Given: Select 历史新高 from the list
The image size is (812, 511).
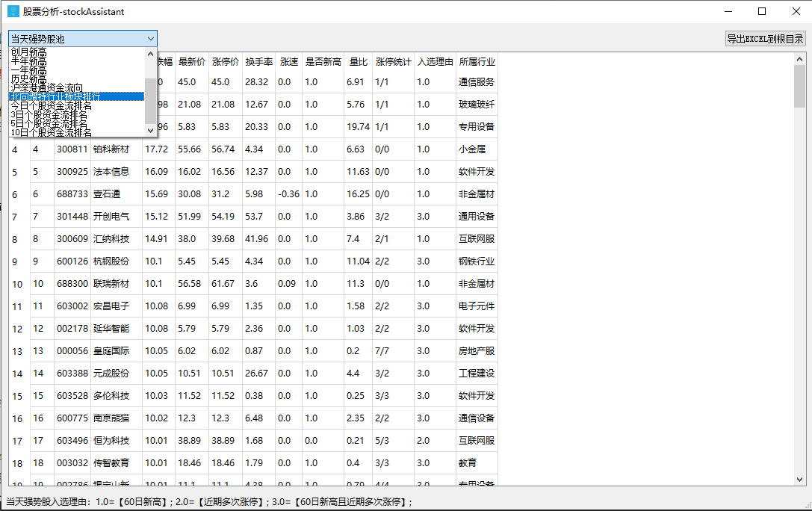Looking at the screenshot, I should tap(29, 79).
